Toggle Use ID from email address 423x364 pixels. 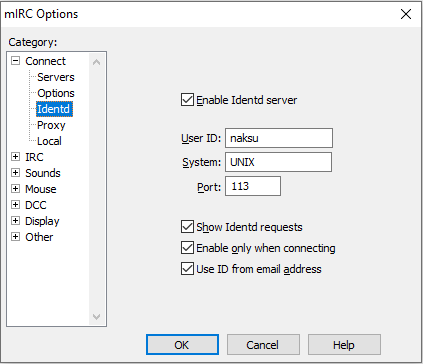[x=187, y=269]
